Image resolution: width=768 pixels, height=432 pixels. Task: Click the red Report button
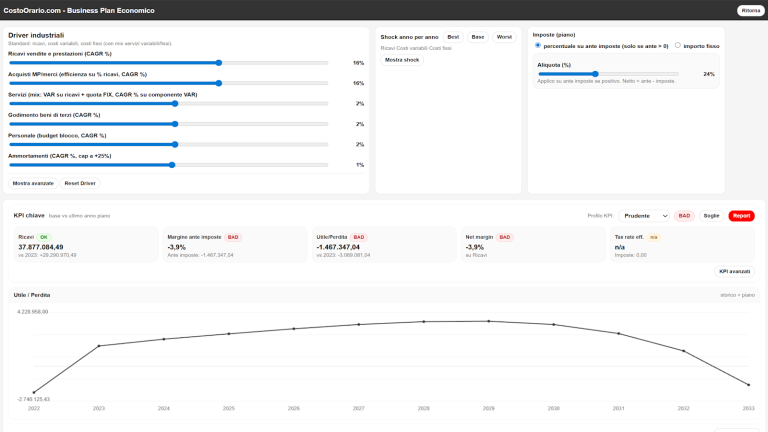(x=741, y=215)
